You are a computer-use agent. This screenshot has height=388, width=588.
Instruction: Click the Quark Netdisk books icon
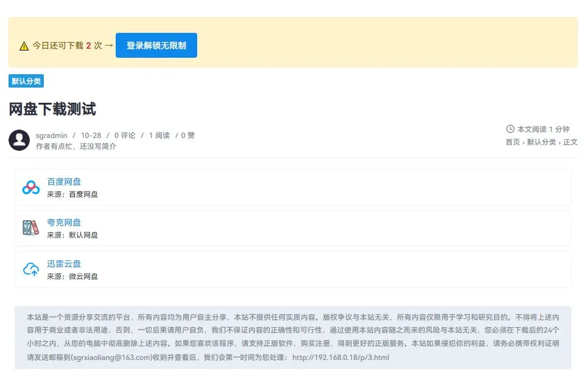[x=30, y=228]
